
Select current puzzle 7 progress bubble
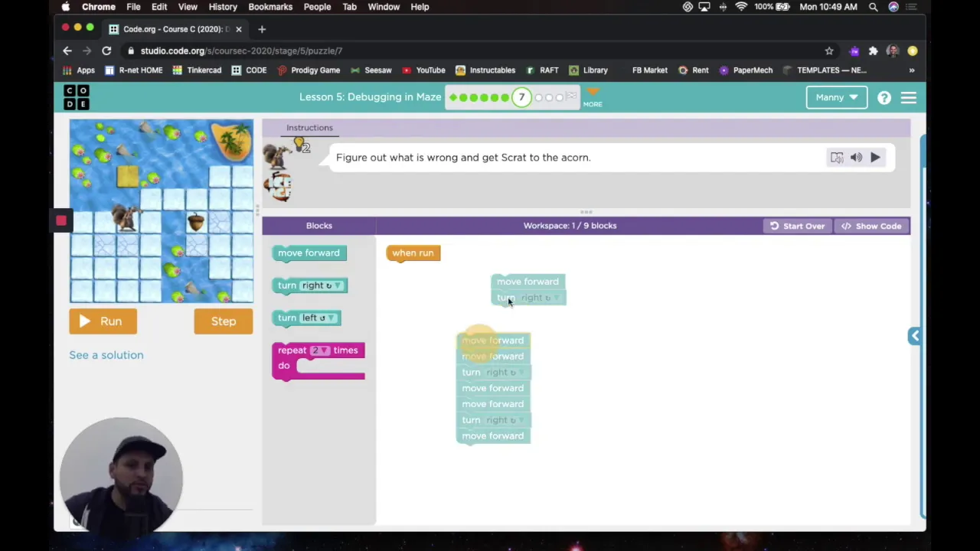tap(521, 98)
